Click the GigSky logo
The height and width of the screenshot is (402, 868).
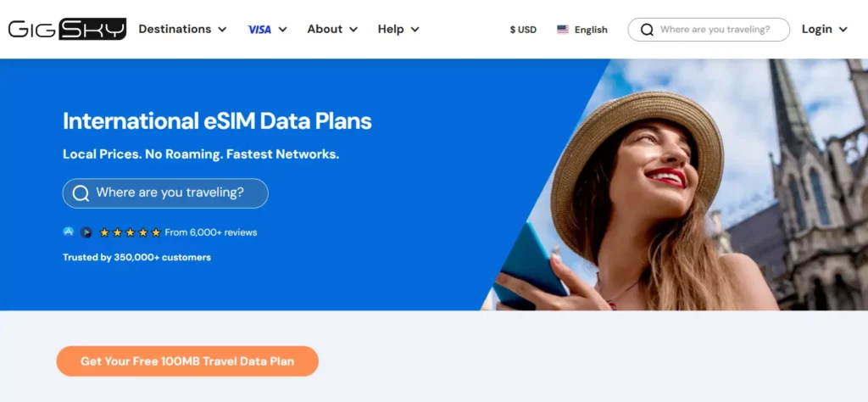(x=67, y=30)
